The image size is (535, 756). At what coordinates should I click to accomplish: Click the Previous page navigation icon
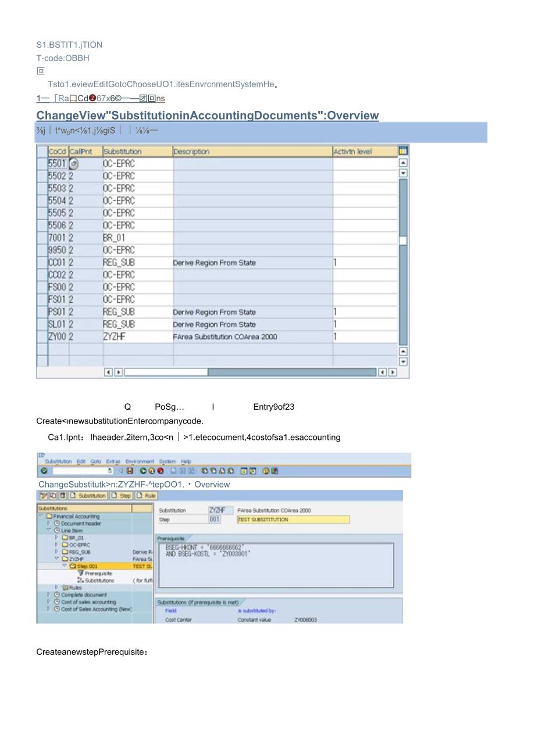pos(213,471)
